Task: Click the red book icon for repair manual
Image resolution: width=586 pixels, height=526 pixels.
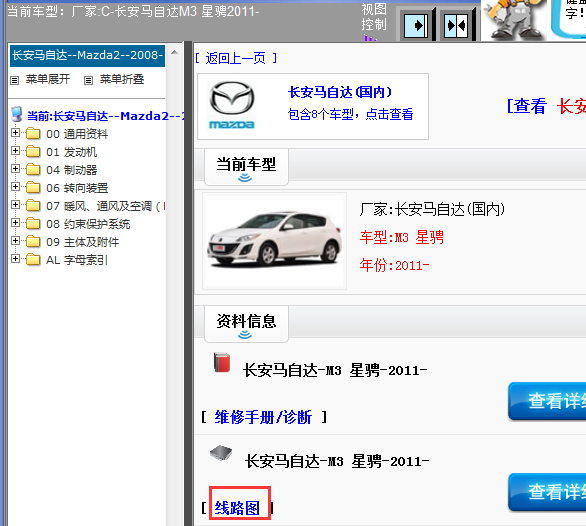Action: point(222,362)
